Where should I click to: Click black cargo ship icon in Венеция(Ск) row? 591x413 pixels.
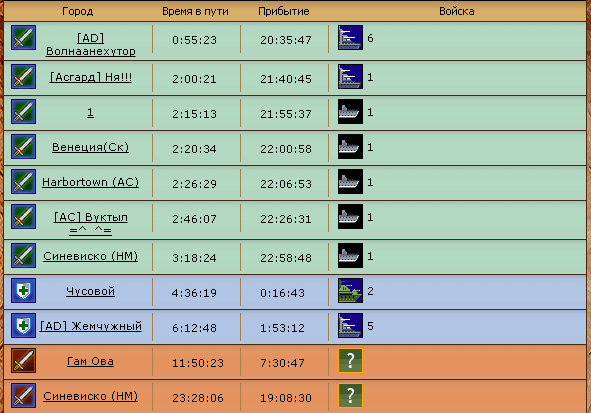click(351, 147)
